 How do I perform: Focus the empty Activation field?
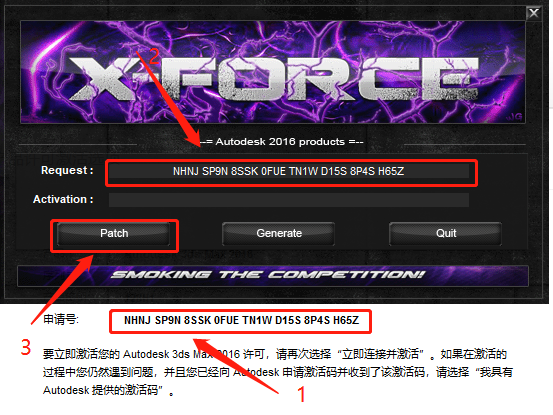(288, 200)
